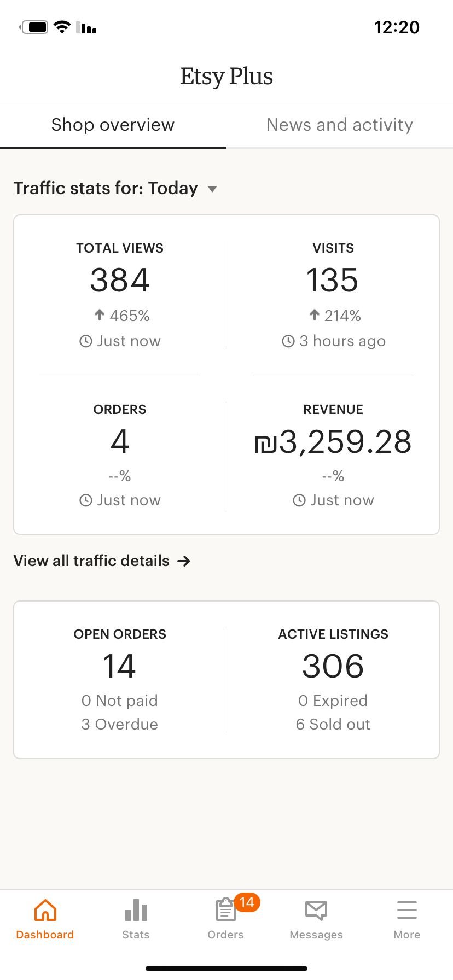The height and width of the screenshot is (980, 453).
Task: Tap the Wi-Fi status icon
Action: point(62,27)
